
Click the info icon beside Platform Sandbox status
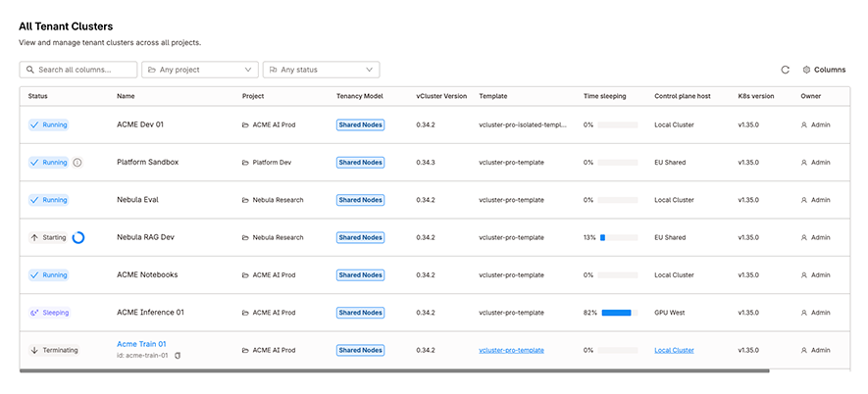(x=77, y=163)
